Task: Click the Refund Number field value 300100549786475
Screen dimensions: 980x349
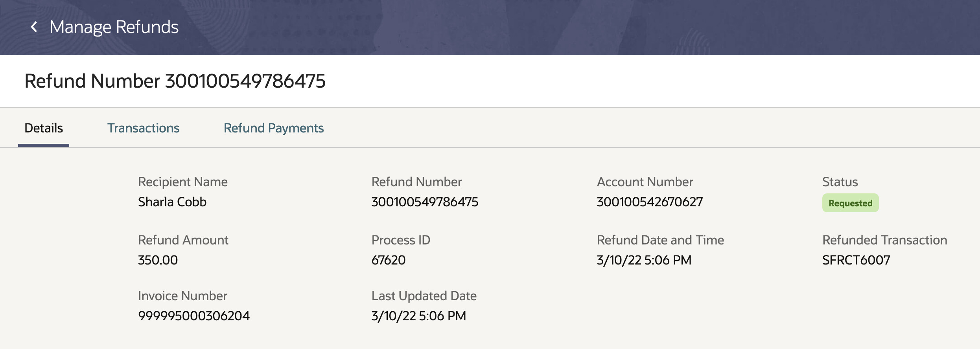Action: tap(425, 202)
